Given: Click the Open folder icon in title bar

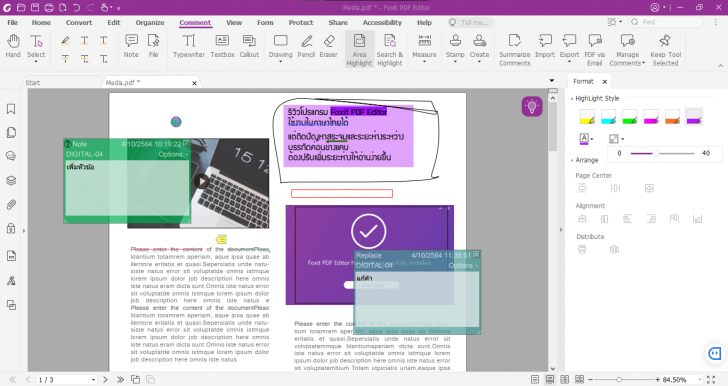Looking at the screenshot, I should 21,7.
